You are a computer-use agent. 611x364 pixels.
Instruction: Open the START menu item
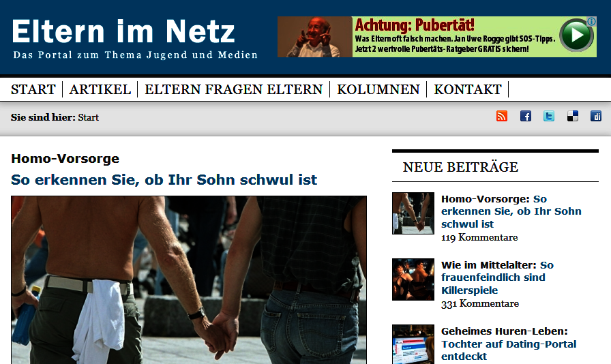click(x=33, y=89)
